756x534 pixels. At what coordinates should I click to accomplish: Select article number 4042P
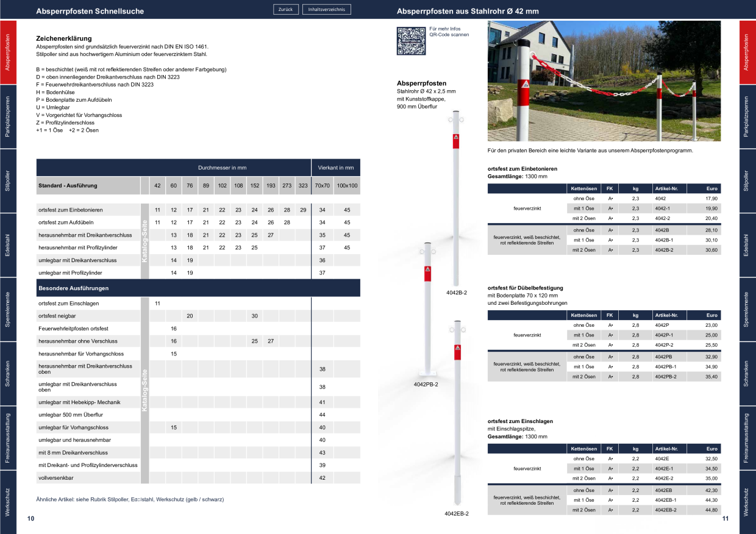tap(661, 325)
